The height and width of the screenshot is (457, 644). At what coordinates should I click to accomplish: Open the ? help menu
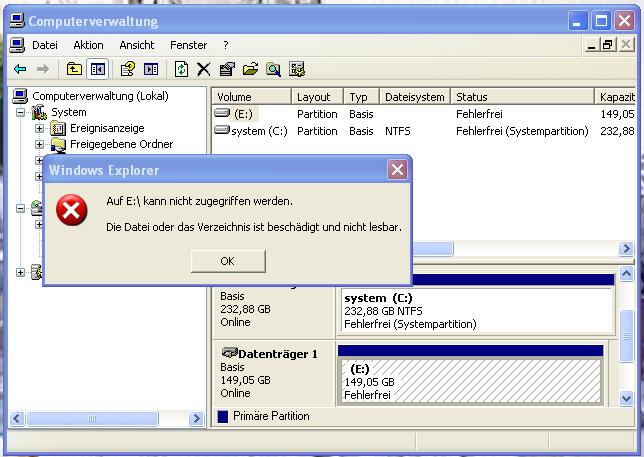[x=225, y=45]
